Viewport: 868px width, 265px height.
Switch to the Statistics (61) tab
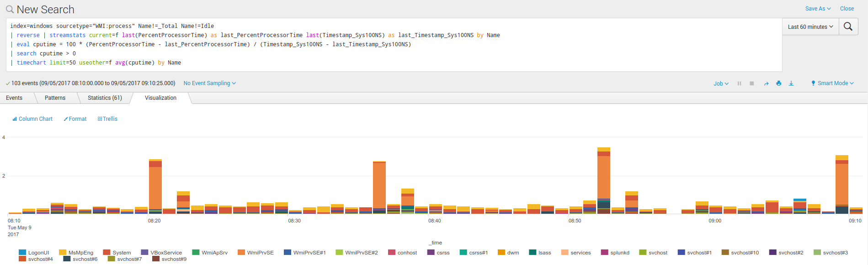[105, 98]
